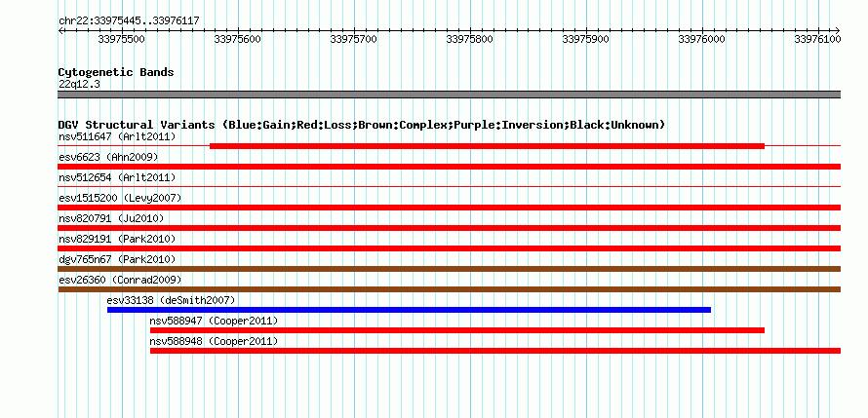Click ruler position 33975500

(121, 39)
